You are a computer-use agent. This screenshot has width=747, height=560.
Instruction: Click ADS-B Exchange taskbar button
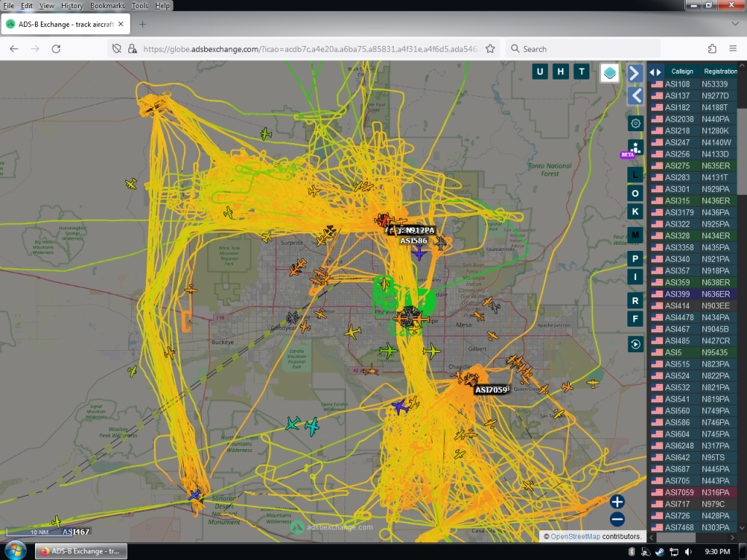81,551
